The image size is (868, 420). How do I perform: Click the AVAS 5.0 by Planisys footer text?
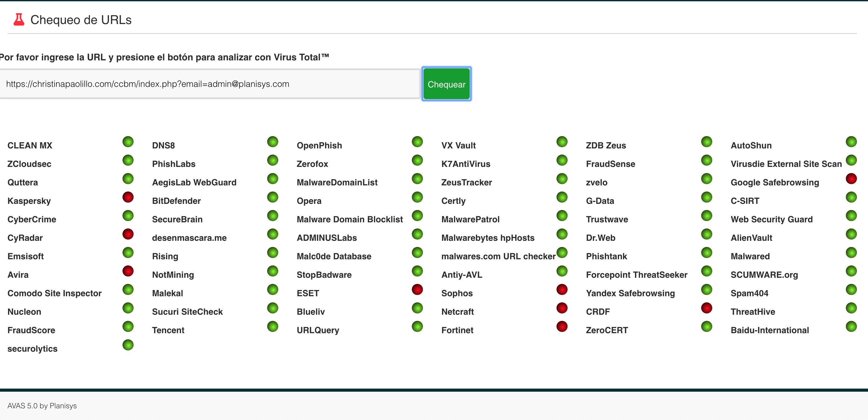click(42, 406)
